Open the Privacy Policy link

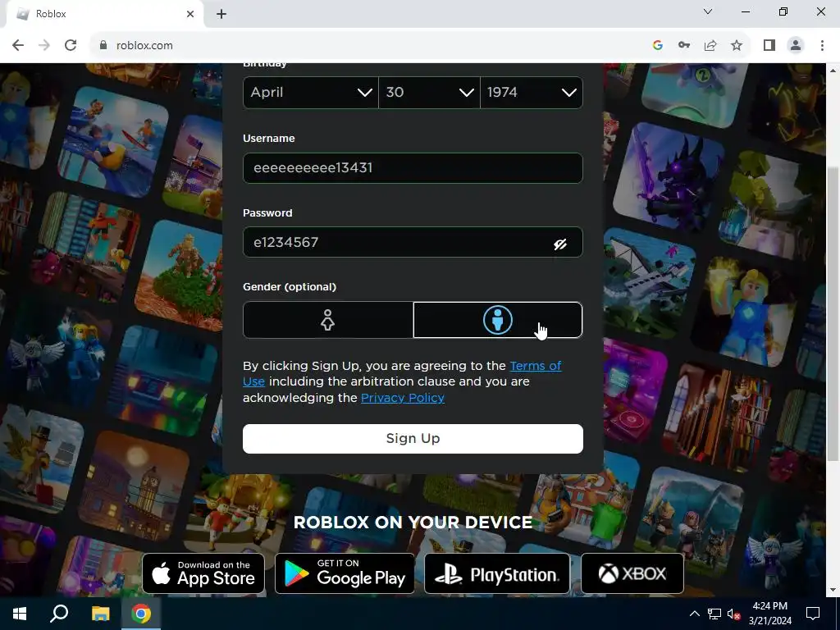[402, 398]
